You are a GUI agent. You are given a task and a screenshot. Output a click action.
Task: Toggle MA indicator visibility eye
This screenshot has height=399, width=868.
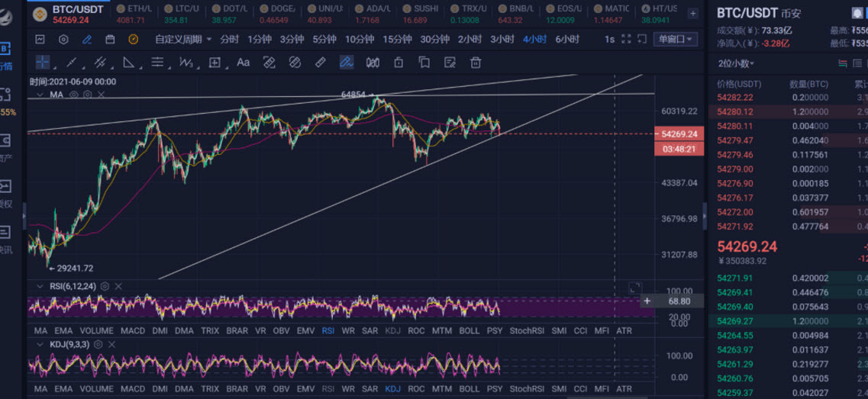click(74, 95)
